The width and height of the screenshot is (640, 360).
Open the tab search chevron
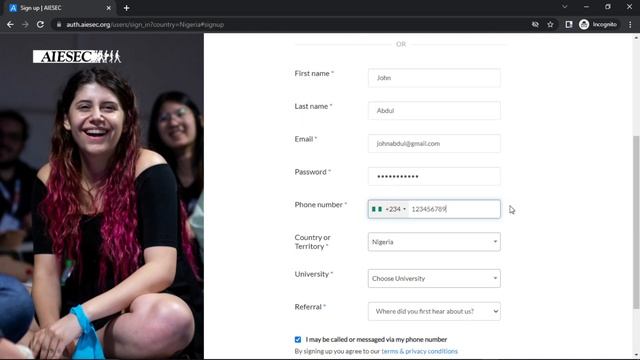point(564,7)
